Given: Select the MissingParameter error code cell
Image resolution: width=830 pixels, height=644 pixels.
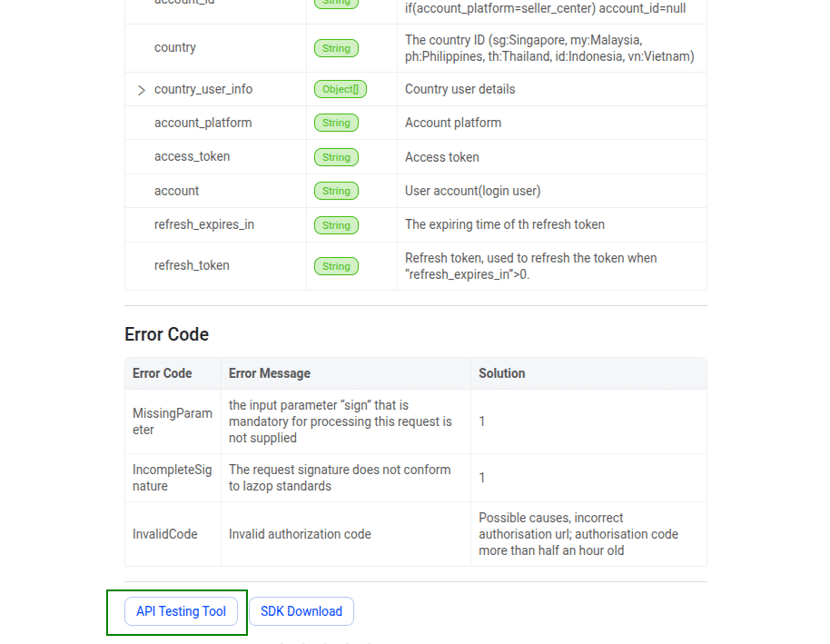Looking at the screenshot, I should point(173,421).
